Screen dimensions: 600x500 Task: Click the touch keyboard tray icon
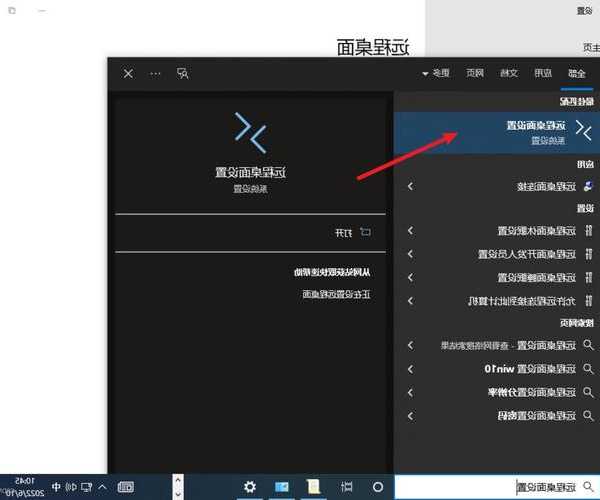126,486
